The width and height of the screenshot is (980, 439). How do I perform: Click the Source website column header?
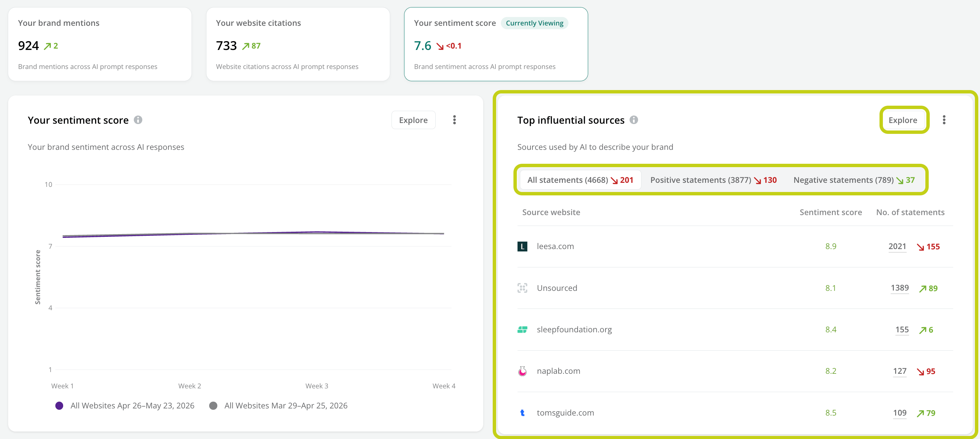coord(551,212)
